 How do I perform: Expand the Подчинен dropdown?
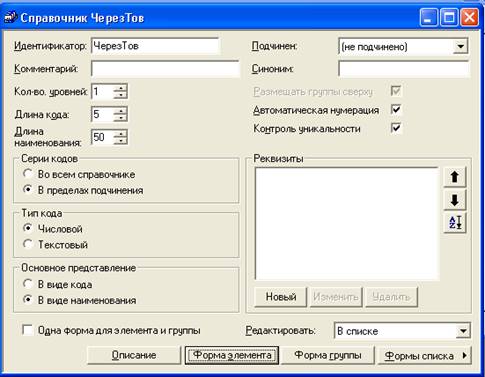click(x=460, y=46)
